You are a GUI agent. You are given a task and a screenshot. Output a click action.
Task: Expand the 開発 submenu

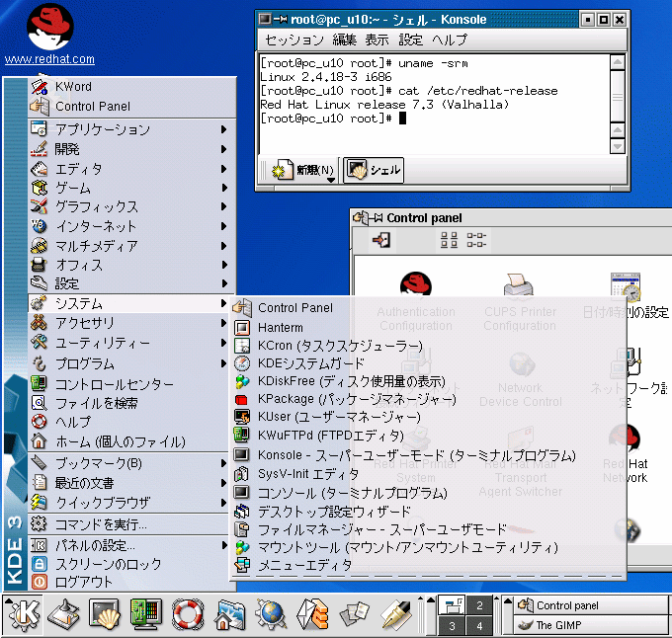pos(132,149)
